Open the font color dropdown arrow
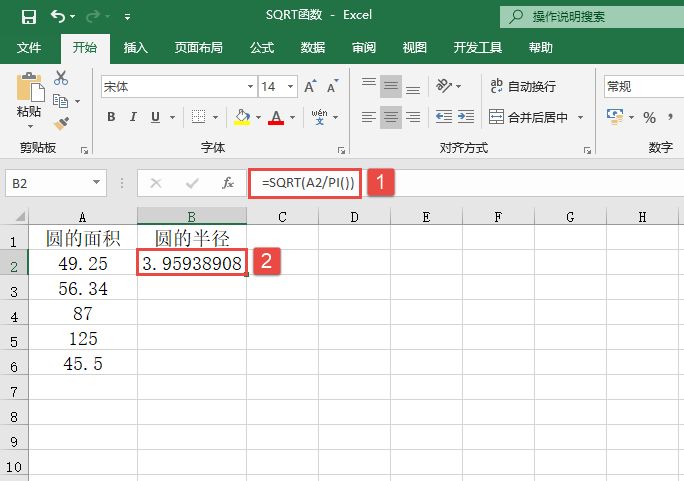Viewport: 684px width, 481px height. pyautogui.click(x=292, y=117)
